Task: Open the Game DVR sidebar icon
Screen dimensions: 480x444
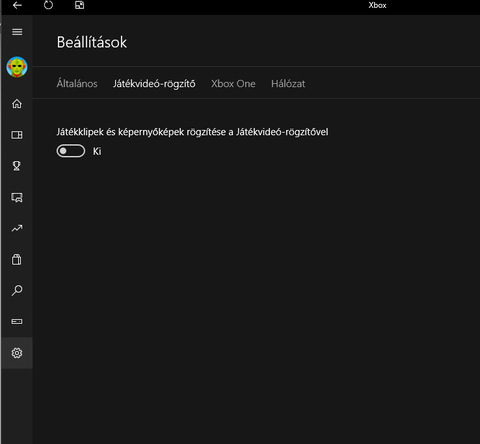Action: (17, 197)
